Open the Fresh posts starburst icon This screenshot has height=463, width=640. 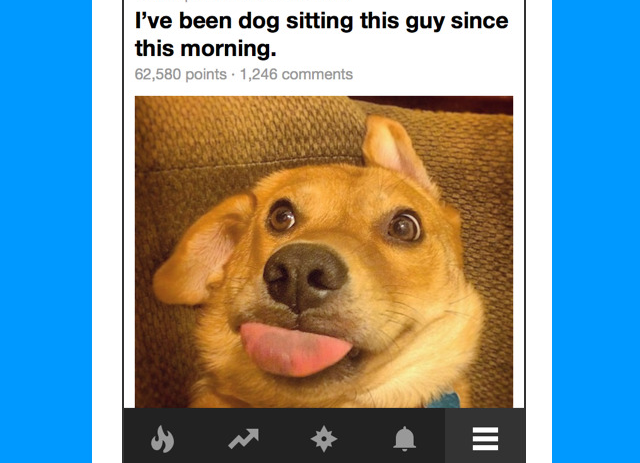(324, 439)
